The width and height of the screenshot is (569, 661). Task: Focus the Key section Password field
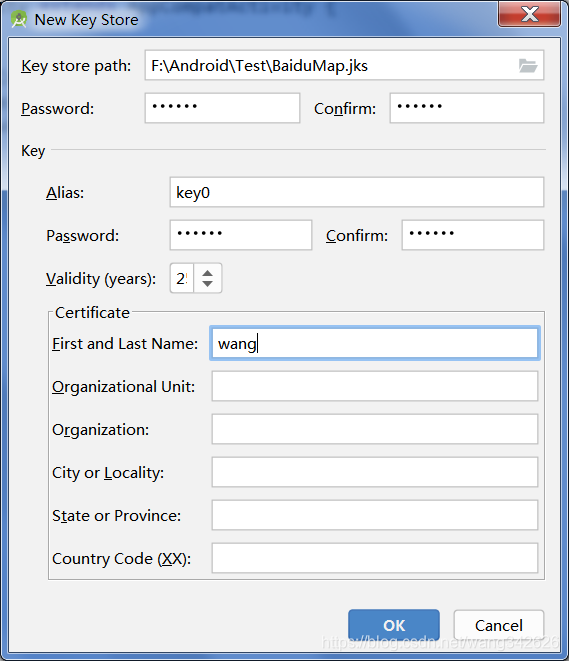(241, 235)
